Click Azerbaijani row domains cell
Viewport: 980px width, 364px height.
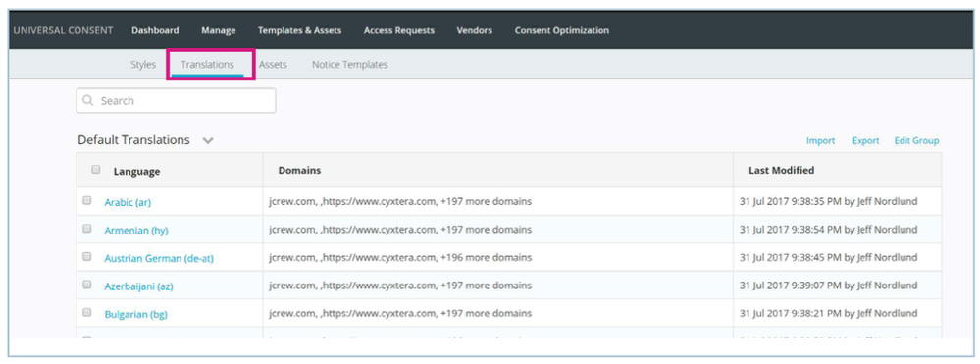(497, 286)
